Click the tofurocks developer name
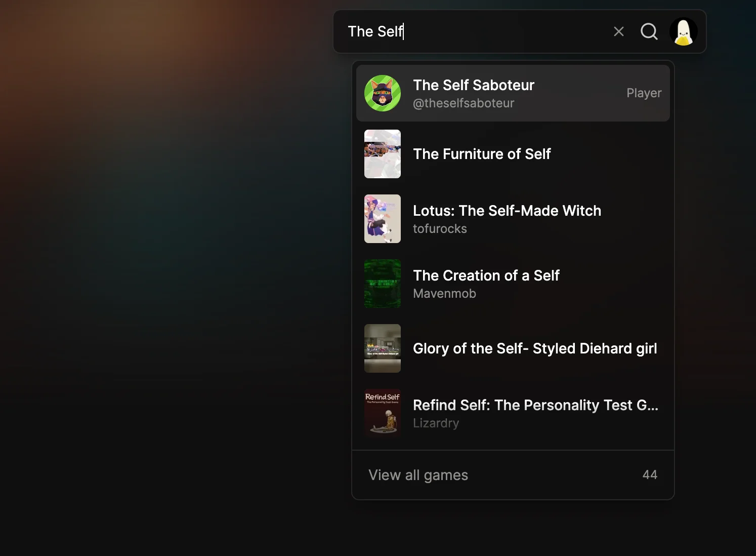756x556 pixels. point(440,229)
